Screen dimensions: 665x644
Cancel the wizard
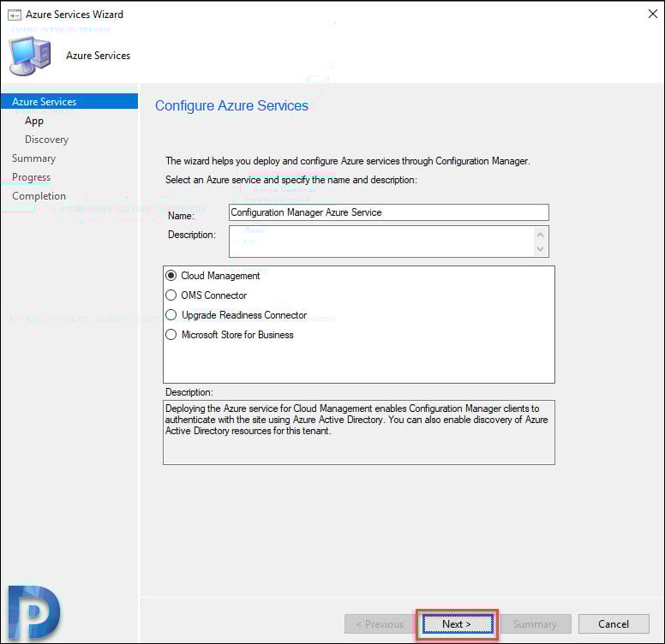coord(614,624)
